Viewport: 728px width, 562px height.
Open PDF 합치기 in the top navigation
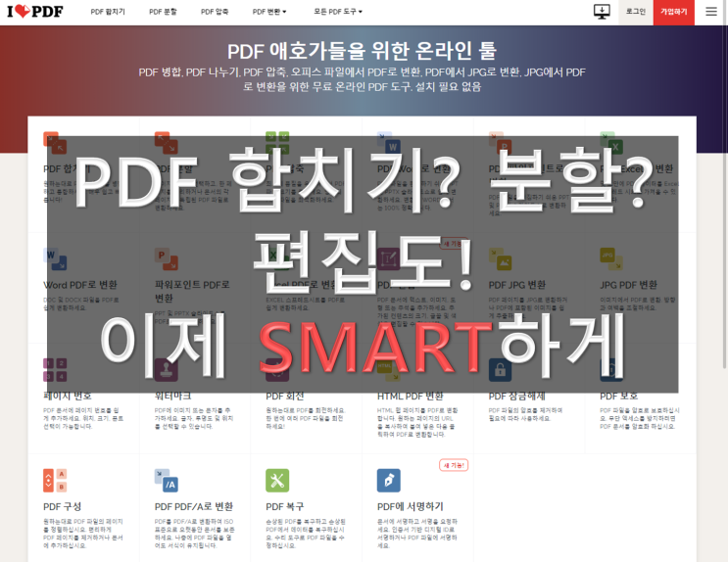108,12
